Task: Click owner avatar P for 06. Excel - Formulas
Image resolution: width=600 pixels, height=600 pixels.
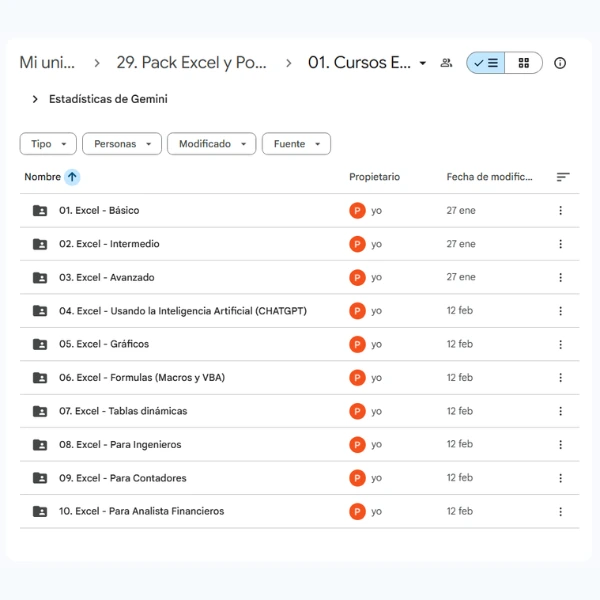Action: 357,378
